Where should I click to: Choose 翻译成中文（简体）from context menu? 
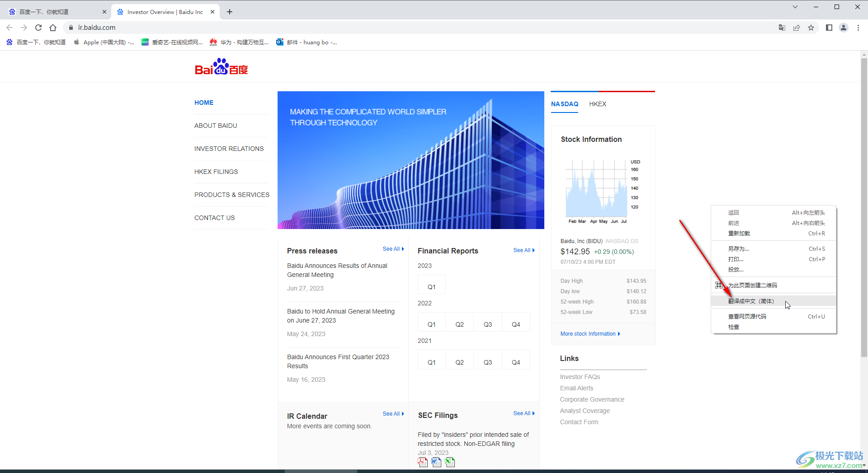coord(774,301)
